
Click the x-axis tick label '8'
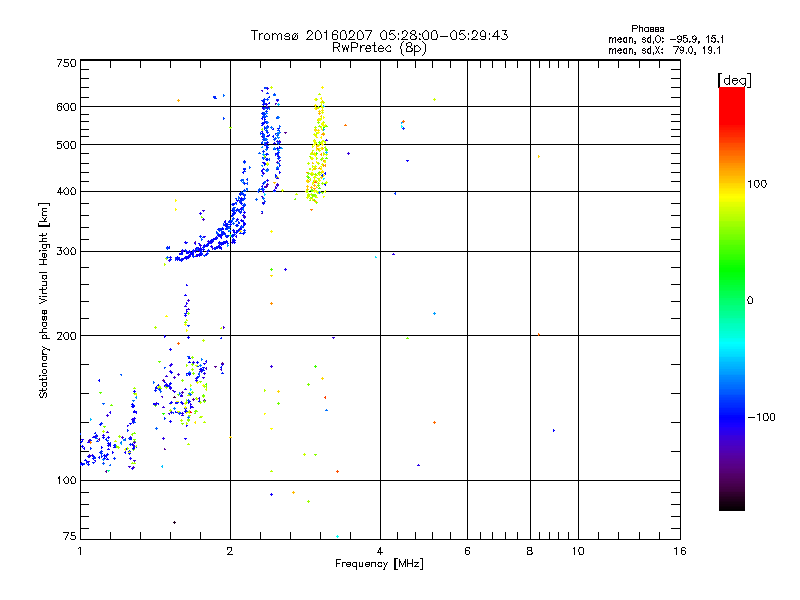pyautogui.click(x=530, y=551)
